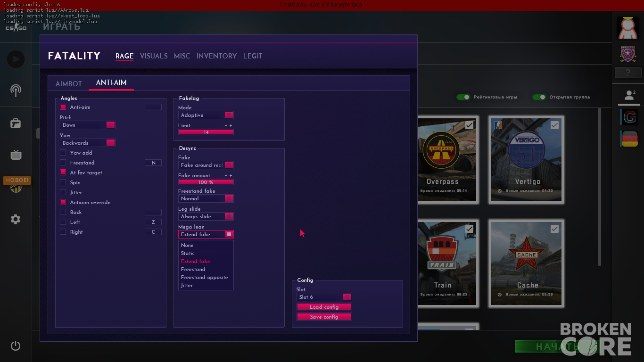
Task: Click the power quit icon
Action: [x=16, y=346]
